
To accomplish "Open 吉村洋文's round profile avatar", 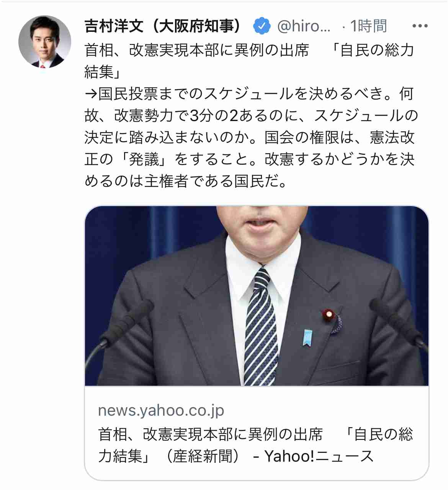I will (x=45, y=42).
